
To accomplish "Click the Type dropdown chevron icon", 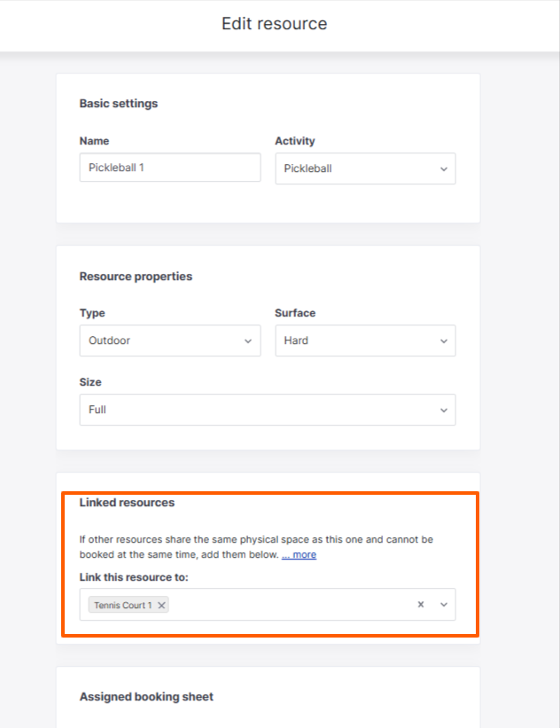I will click(x=248, y=341).
